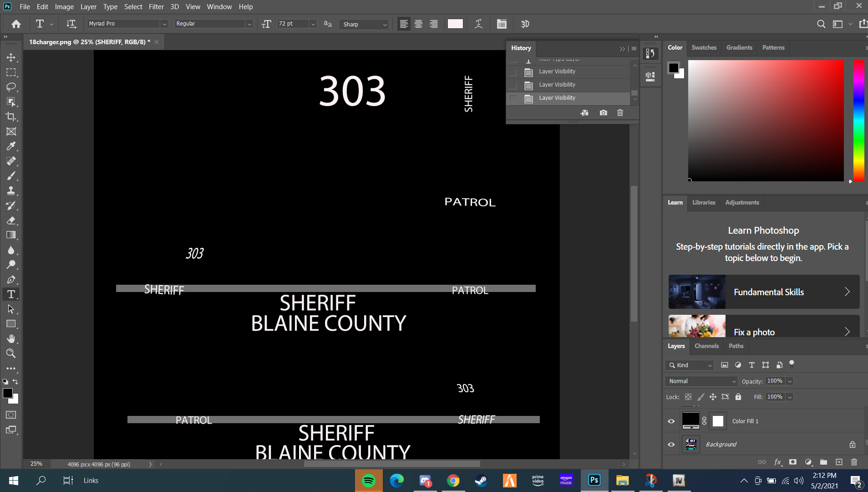Click the create warped text icon

tap(478, 24)
